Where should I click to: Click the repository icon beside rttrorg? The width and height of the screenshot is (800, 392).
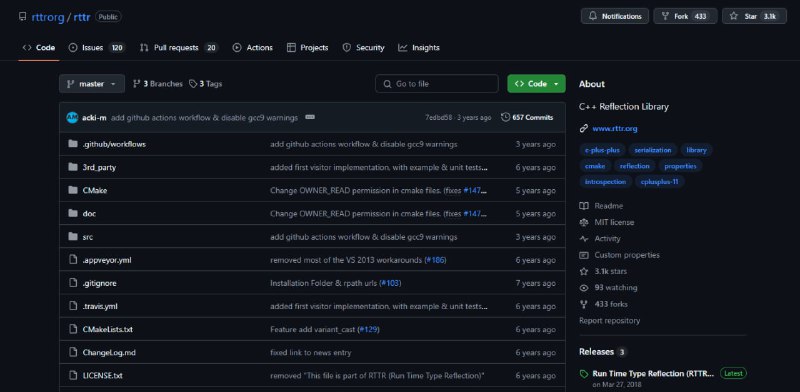pyautogui.click(x=22, y=16)
